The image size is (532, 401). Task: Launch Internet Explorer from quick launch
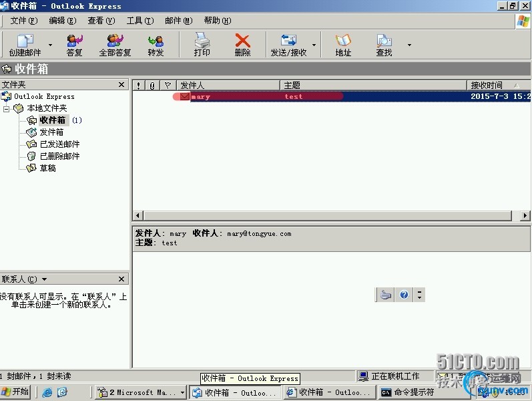coord(47,392)
